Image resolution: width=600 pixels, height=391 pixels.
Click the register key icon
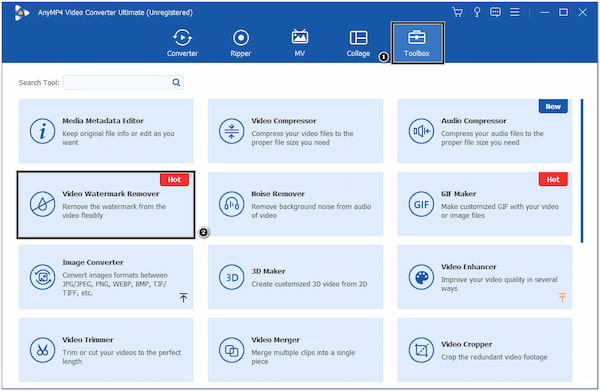477,12
